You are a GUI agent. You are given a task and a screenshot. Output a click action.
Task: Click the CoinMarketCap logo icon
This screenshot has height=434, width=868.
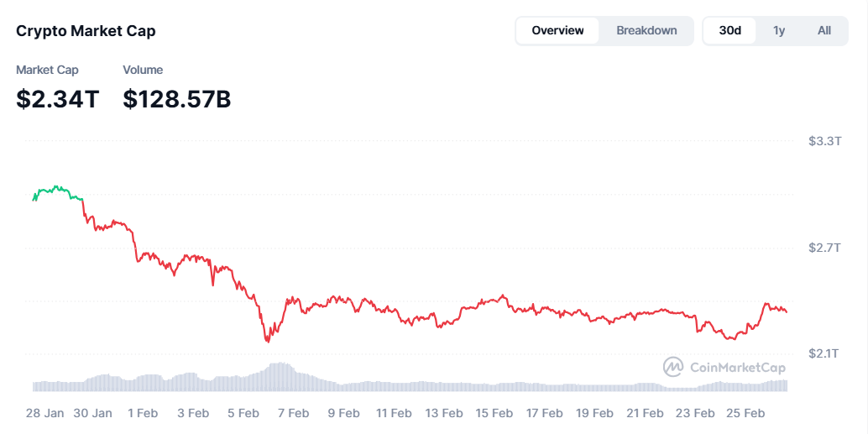coord(673,367)
